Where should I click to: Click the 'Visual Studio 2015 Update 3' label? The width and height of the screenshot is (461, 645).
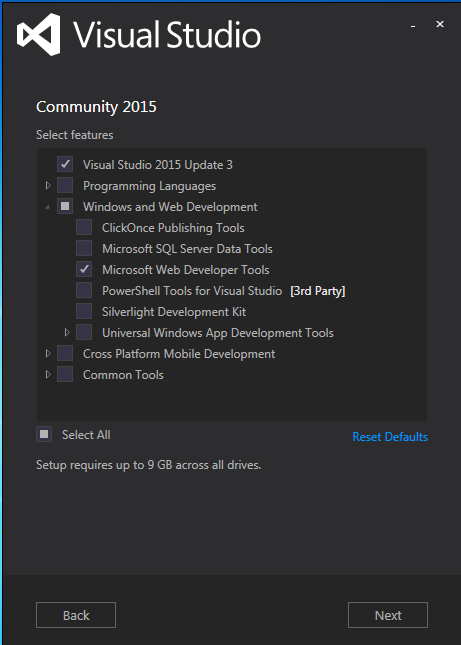(158, 165)
